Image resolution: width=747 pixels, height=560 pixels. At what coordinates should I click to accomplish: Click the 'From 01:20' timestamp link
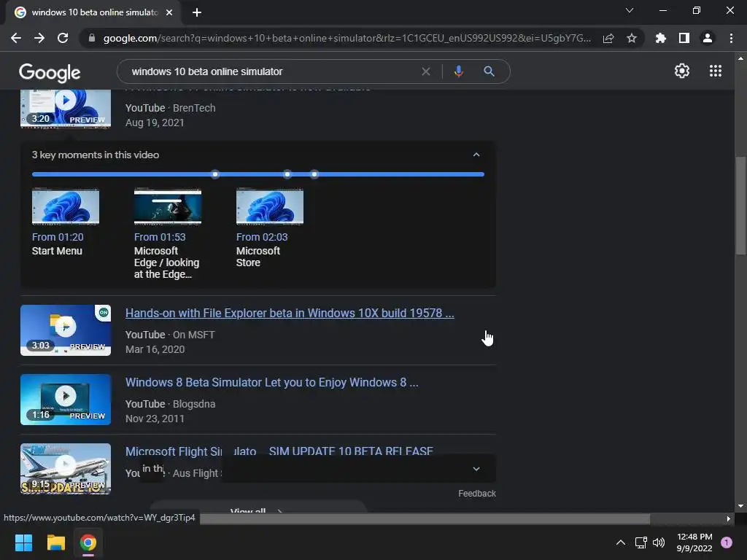(x=58, y=237)
